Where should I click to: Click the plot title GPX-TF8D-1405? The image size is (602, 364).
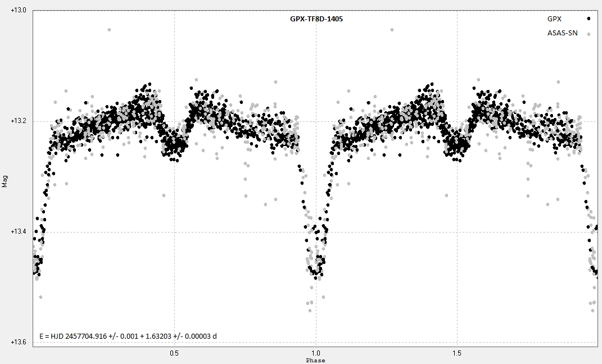point(316,19)
